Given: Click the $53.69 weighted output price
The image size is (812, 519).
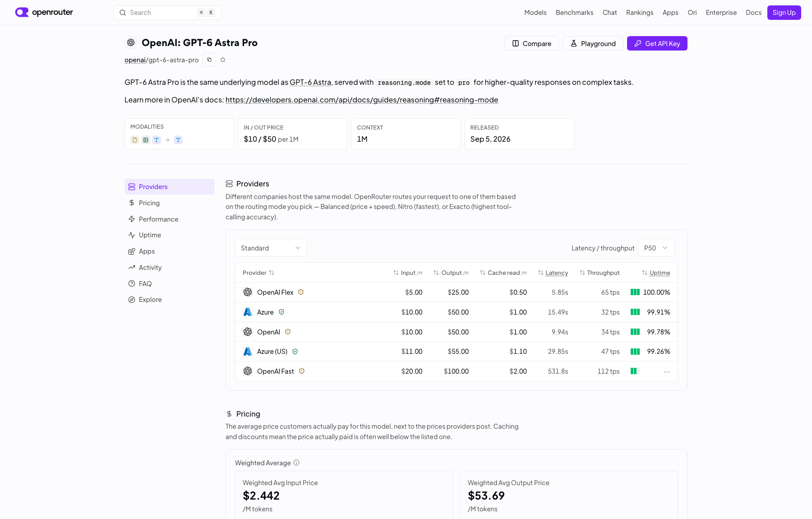Looking at the screenshot, I should 486,496.
